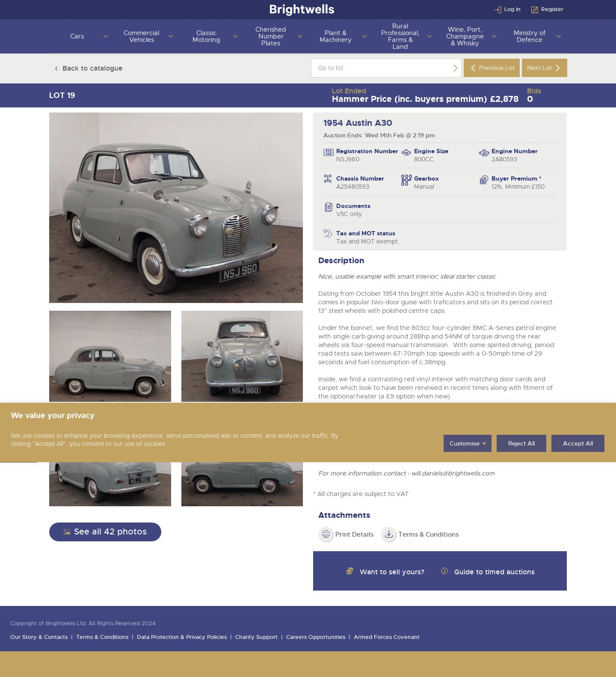616x677 pixels.
Task: Open the Cherished Number Plates menu
Action: pos(271,36)
